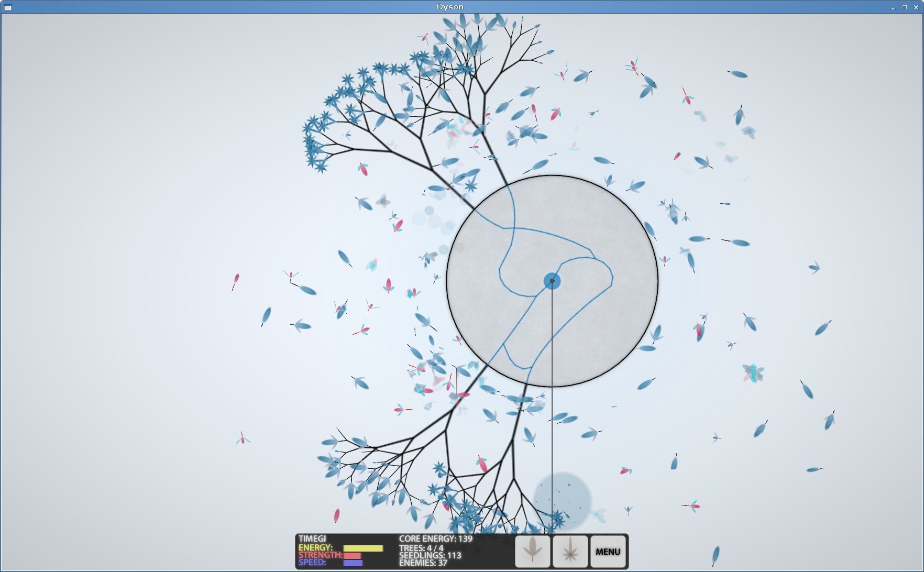The image size is (924, 572).
Task: Click the Dyson title bar text
Action: point(450,7)
